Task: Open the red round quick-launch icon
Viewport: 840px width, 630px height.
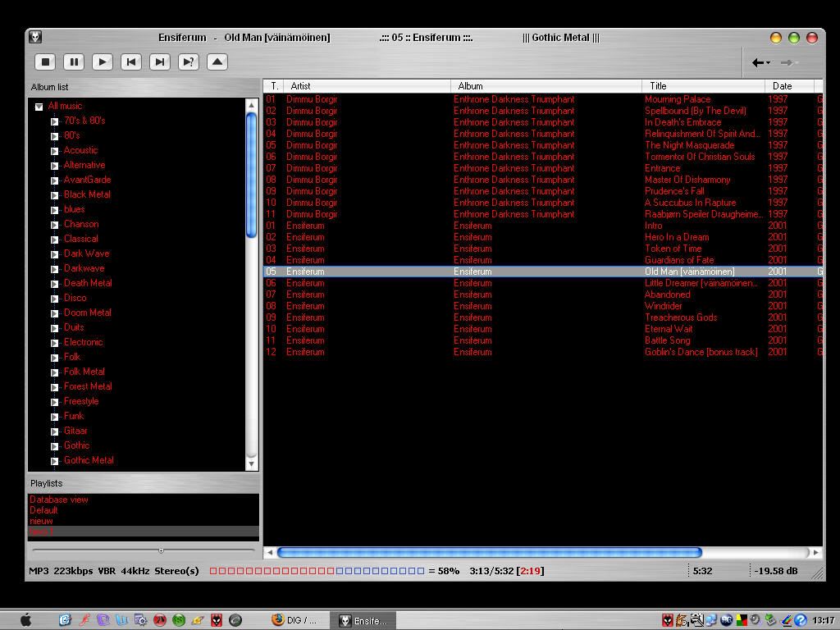Action: coord(160,620)
